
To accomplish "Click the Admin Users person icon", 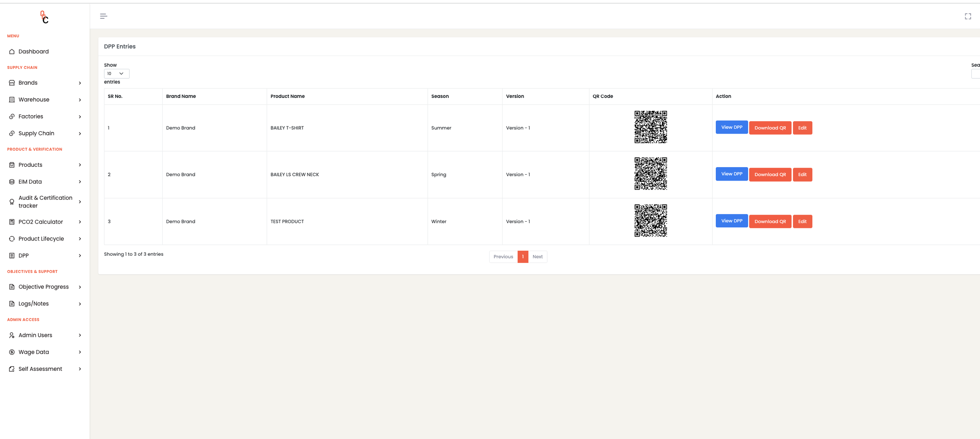I will [x=12, y=335].
